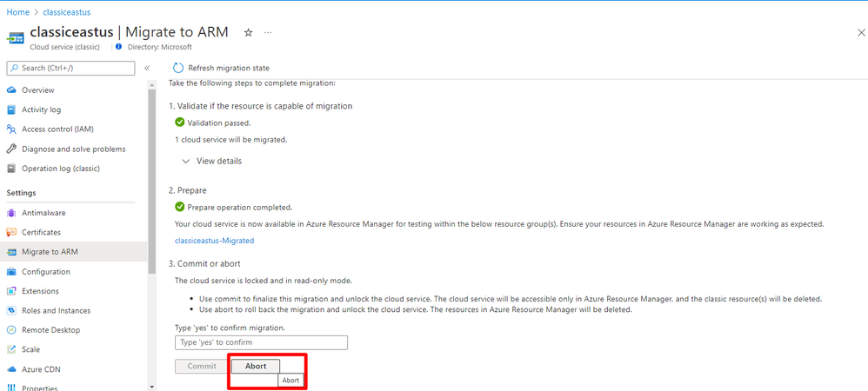Click the '3. Commit or abort' heading
The width and height of the screenshot is (868, 391).
pos(204,264)
